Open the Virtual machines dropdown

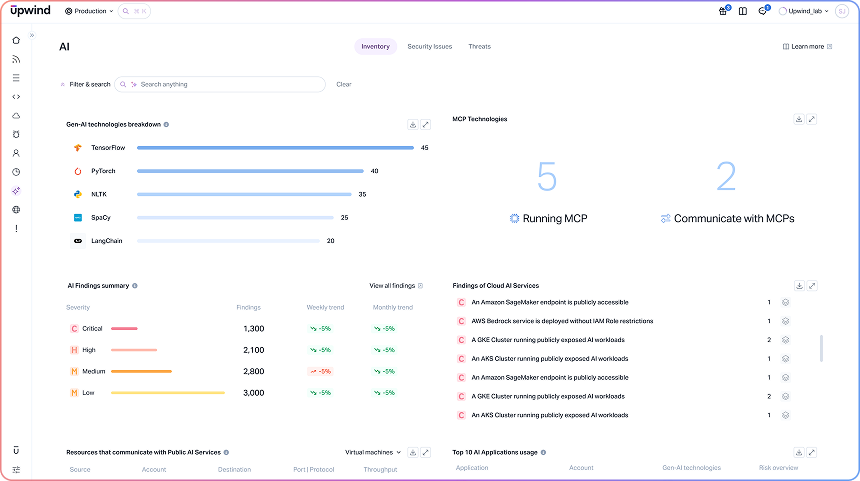click(x=373, y=452)
